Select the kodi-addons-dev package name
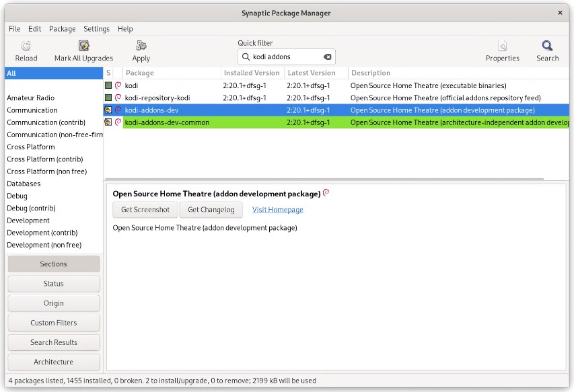 click(151, 110)
